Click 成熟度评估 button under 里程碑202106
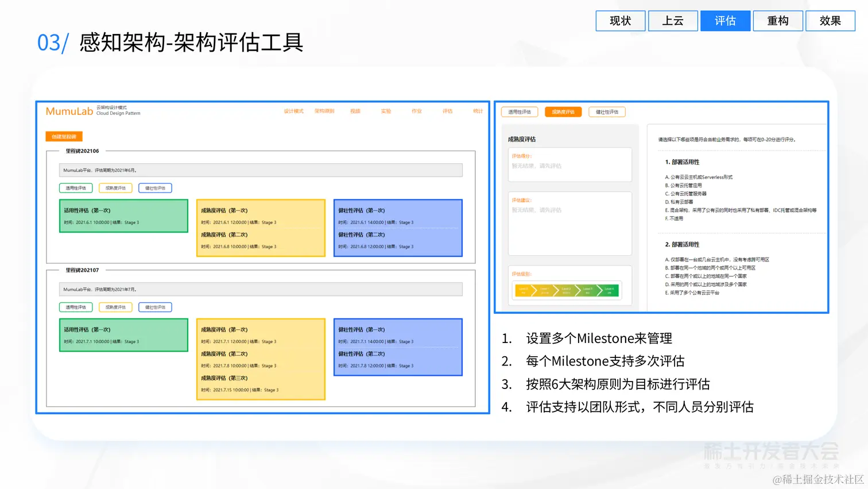 point(115,188)
